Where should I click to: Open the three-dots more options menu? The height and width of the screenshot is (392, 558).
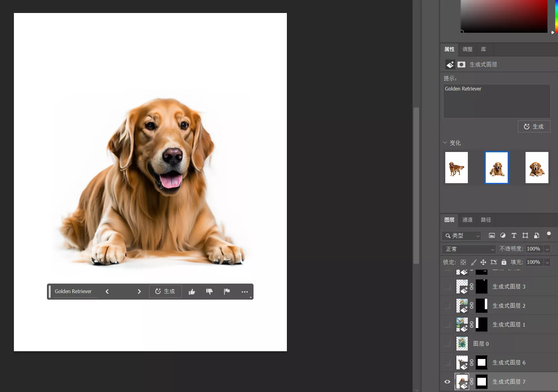coord(245,292)
